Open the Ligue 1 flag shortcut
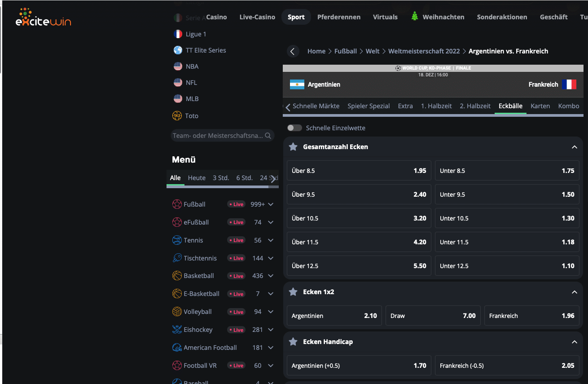Viewport: 588px width, 384px height. 178,34
